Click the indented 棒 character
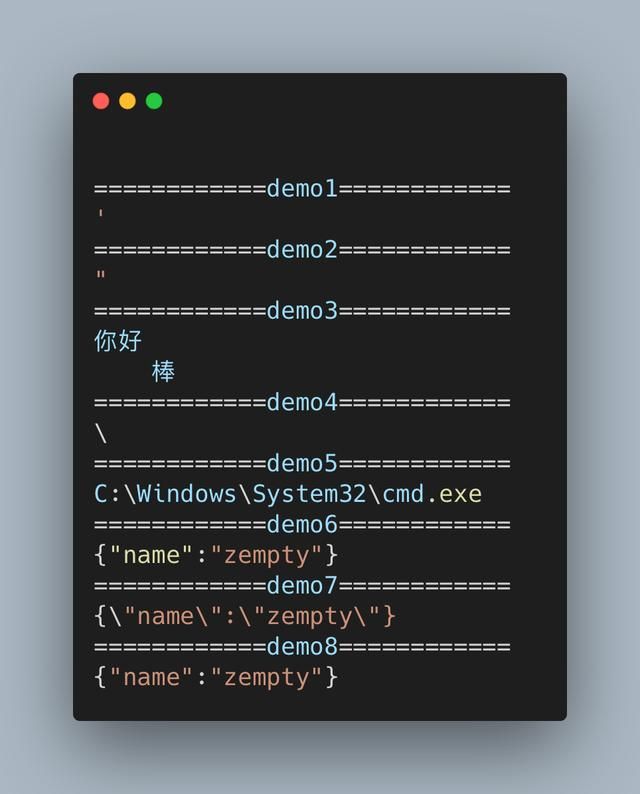 point(163,372)
